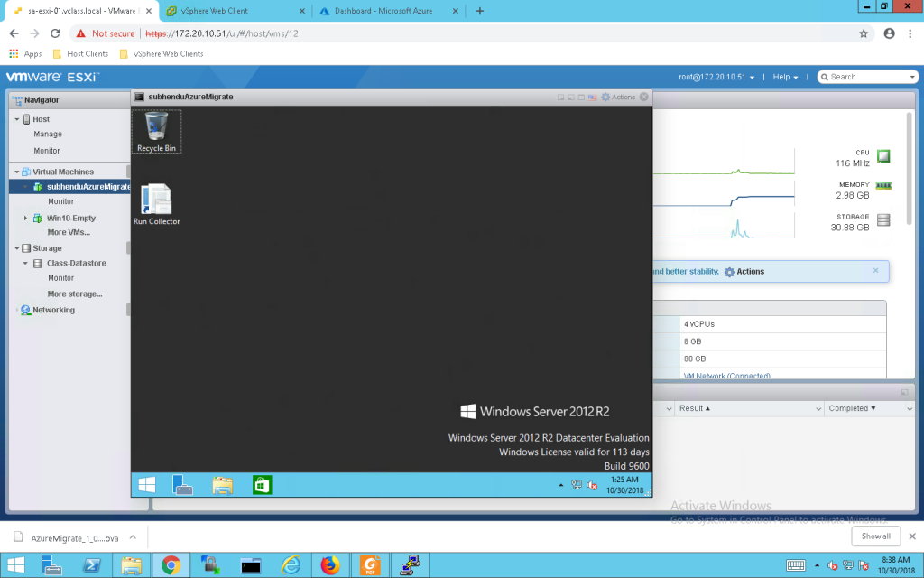The width and height of the screenshot is (924, 578).
Task: Open the Apps bookmarks shortcut
Action: [x=25, y=53]
